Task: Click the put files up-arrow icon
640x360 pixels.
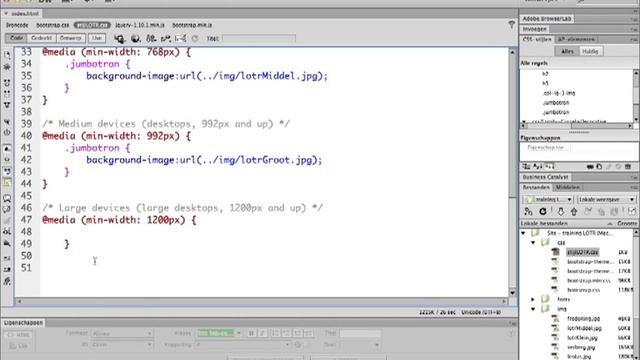Action: tap(574, 211)
